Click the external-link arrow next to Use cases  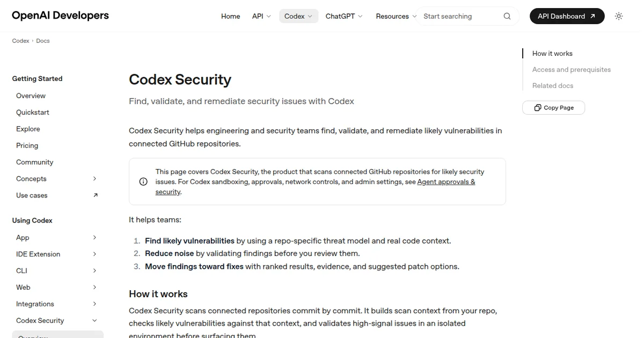(96, 195)
